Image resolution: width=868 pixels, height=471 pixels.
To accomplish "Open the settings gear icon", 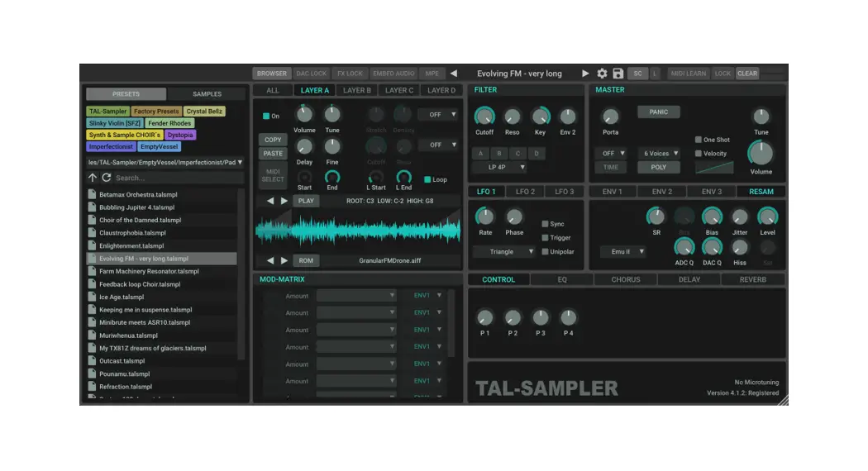I will [x=602, y=74].
